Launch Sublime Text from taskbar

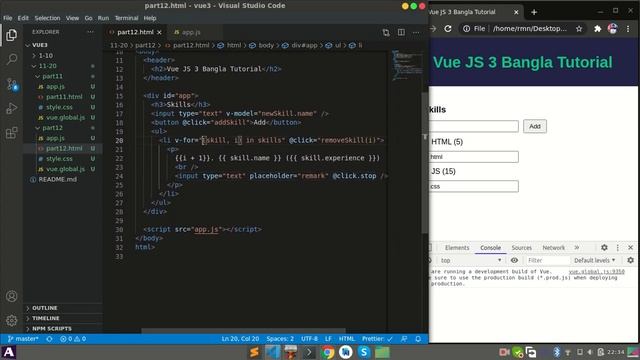coord(254,352)
